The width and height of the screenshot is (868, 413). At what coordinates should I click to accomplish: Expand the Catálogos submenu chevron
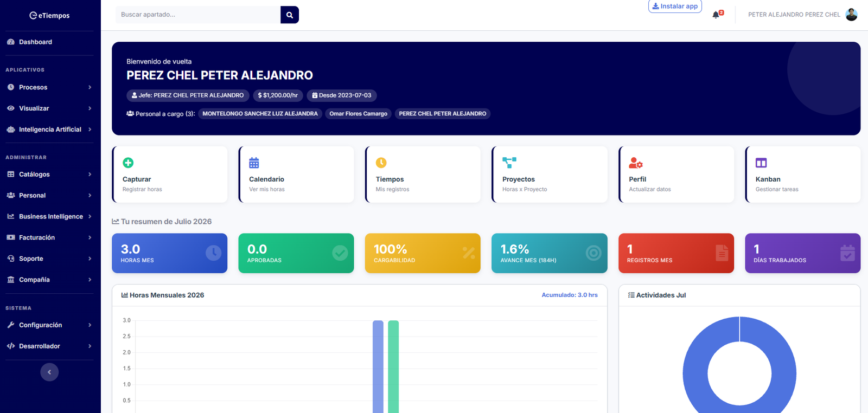click(x=90, y=175)
